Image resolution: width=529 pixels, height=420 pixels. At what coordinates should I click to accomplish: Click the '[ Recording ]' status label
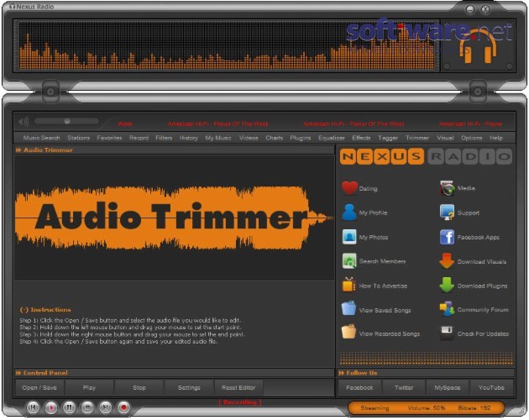[x=240, y=402]
